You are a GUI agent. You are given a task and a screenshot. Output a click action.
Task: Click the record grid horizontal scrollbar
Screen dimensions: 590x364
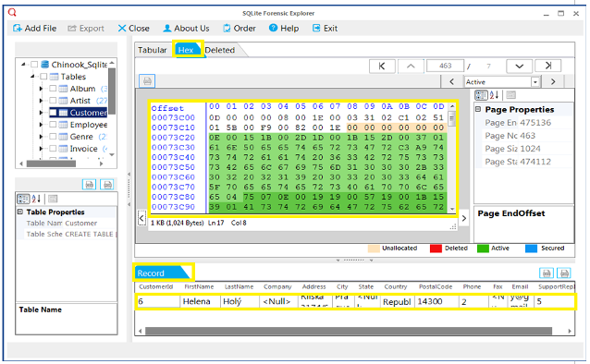pos(348,331)
